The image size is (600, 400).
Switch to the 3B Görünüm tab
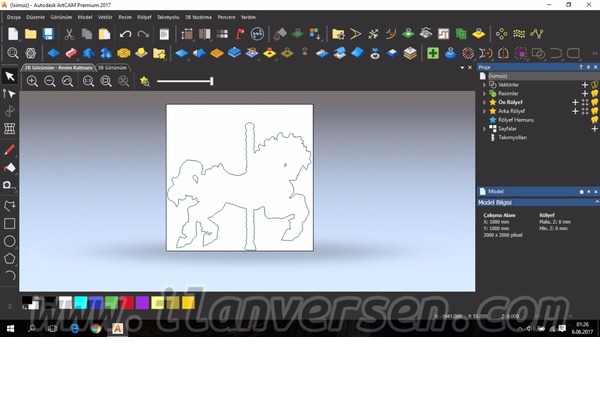[x=112, y=68]
